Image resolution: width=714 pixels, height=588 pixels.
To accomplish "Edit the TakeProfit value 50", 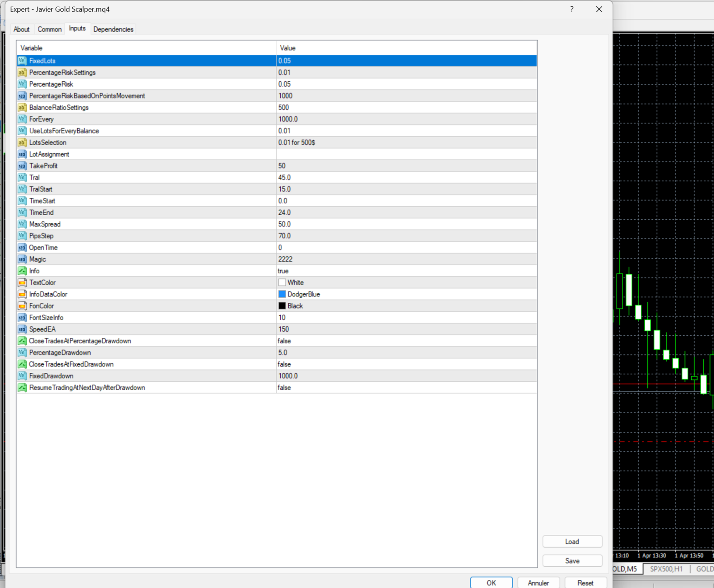I will [407, 166].
